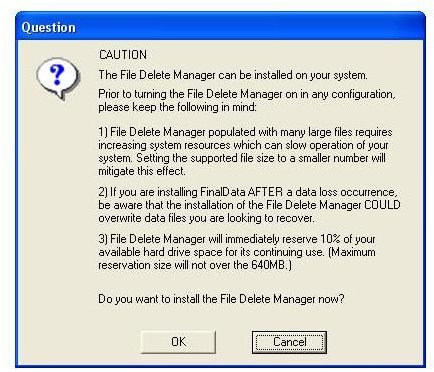
Task: Click the Question dialog title bar
Action: pyautogui.click(x=220, y=27)
